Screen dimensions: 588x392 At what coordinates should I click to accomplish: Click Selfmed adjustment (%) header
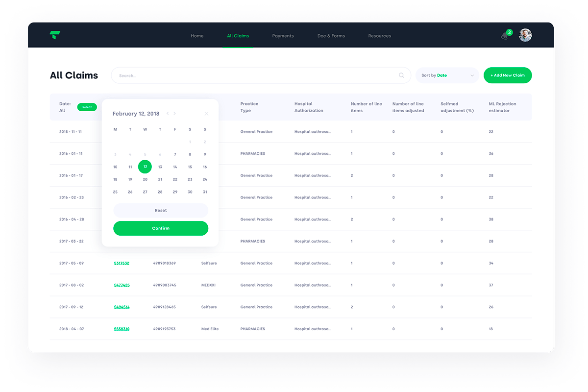pos(457,107)
